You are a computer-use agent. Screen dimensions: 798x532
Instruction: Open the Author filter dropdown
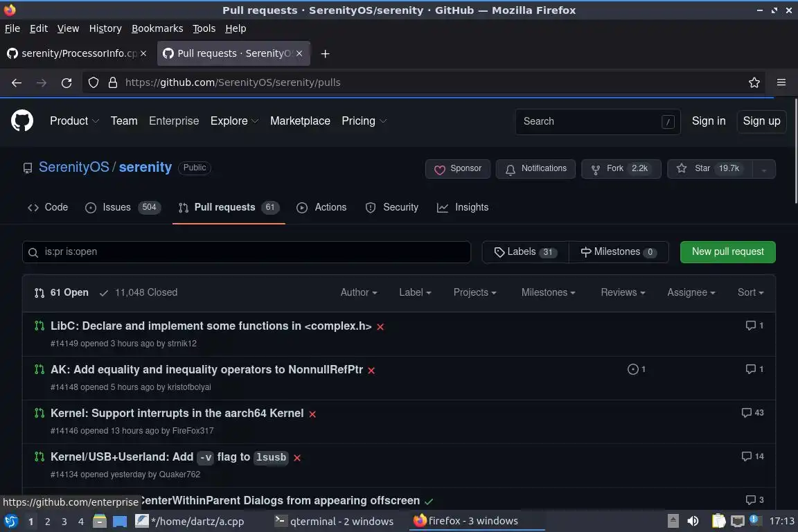(x=359, y=292)
